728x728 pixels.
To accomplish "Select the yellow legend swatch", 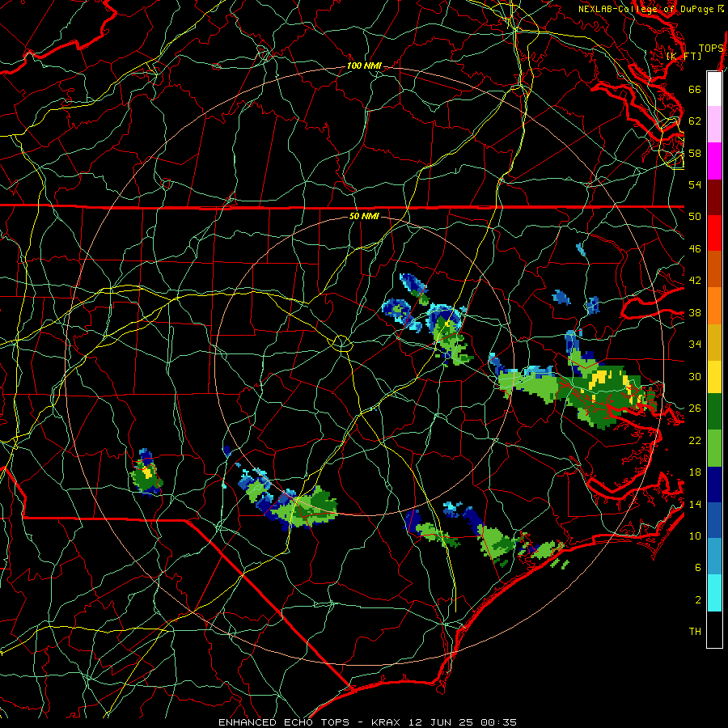I will (714, 377).
